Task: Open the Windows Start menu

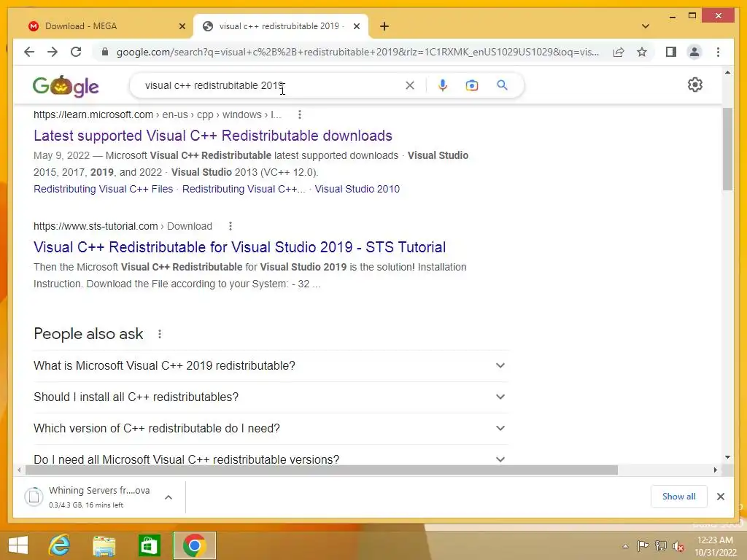Action: 18,545
